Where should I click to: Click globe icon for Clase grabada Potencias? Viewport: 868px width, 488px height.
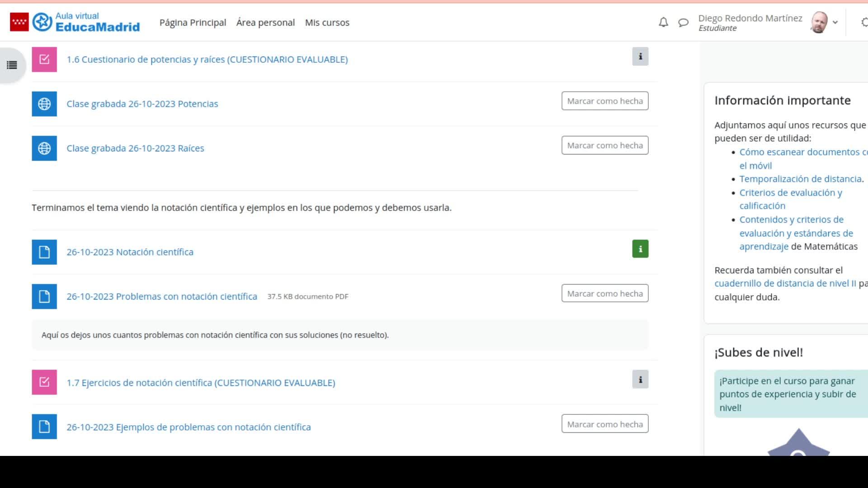click(x=44, y=104)
